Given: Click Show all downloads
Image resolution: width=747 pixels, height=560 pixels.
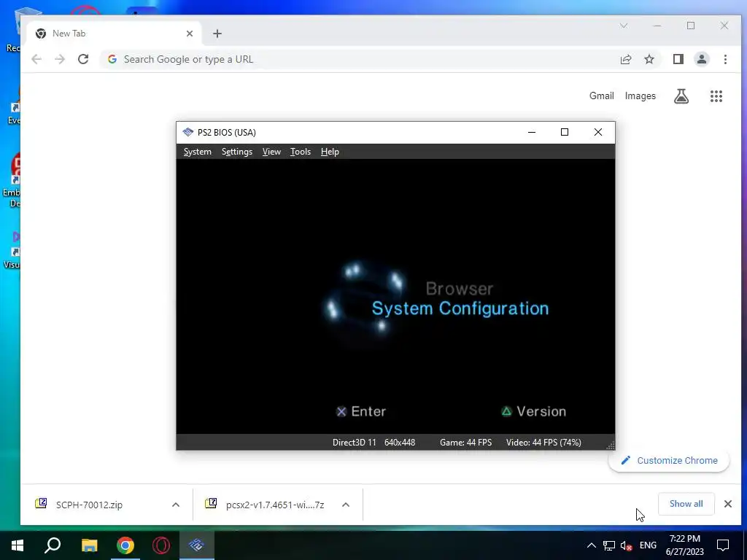Looking at the screenshot, I should coord(686,504).
